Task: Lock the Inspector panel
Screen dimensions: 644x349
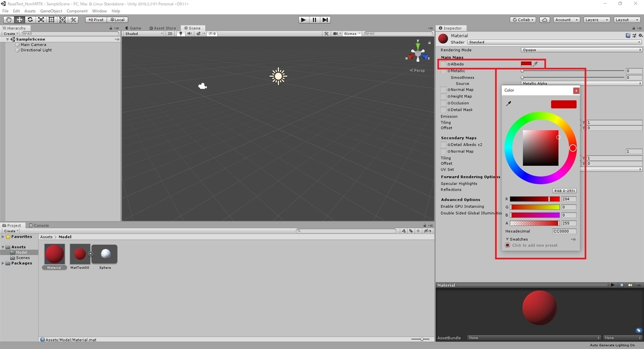Action: (634, 28)
